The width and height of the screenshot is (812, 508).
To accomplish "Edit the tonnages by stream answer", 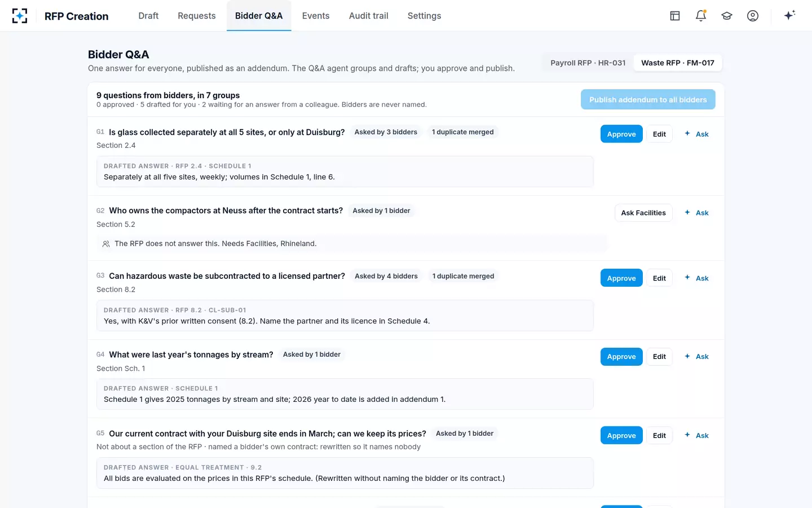I will pos(659,357).
